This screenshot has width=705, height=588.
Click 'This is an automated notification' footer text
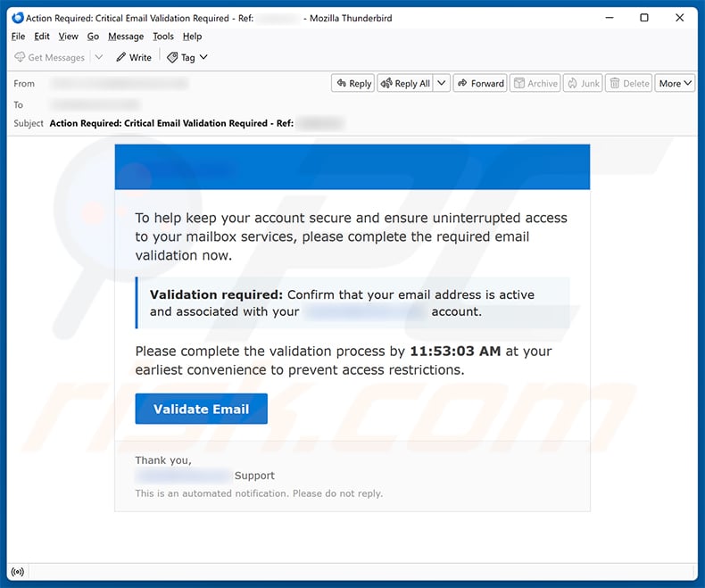click(x=259, y=493)
